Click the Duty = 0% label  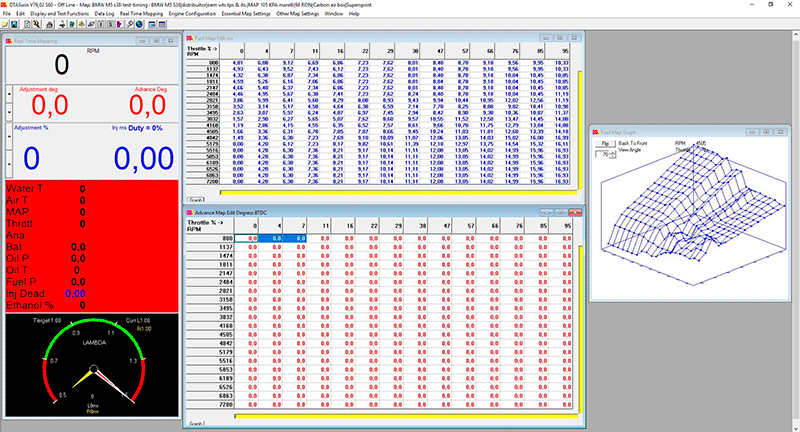click(145, 128)
